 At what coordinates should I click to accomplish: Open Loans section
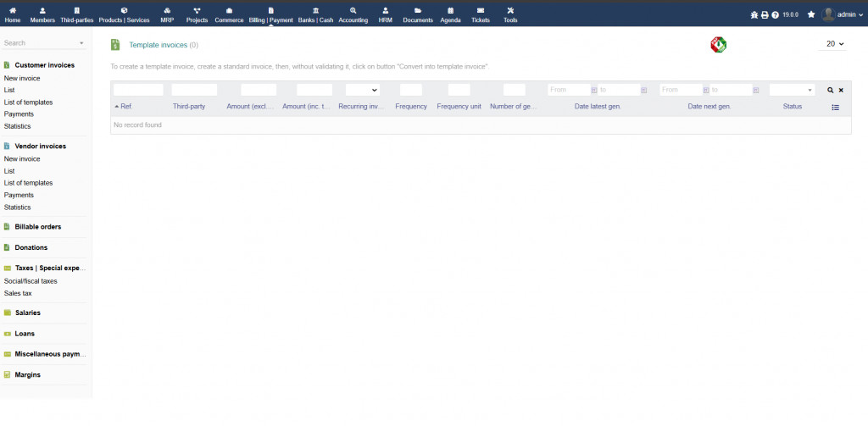click(x=25, y=334)
